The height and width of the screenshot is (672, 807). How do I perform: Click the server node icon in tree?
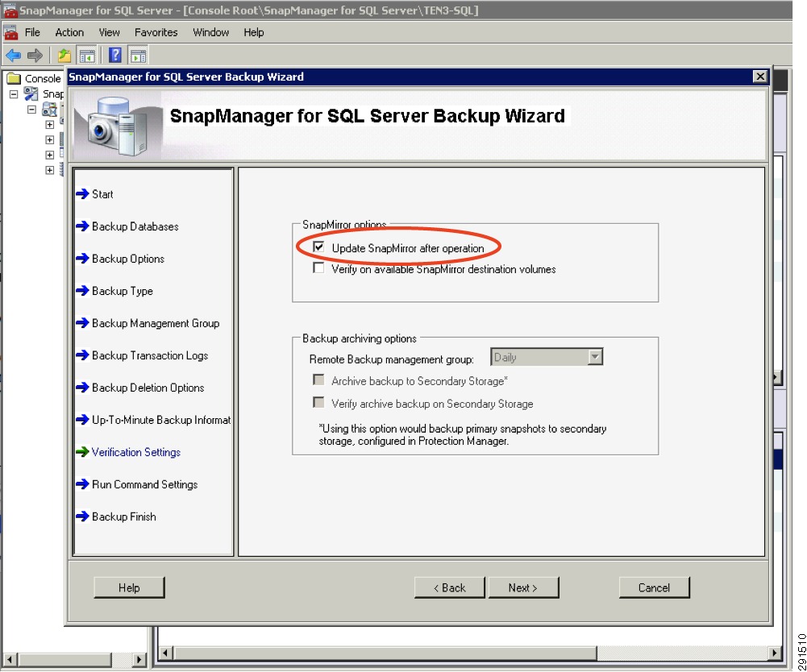click(x=49, y=109)
